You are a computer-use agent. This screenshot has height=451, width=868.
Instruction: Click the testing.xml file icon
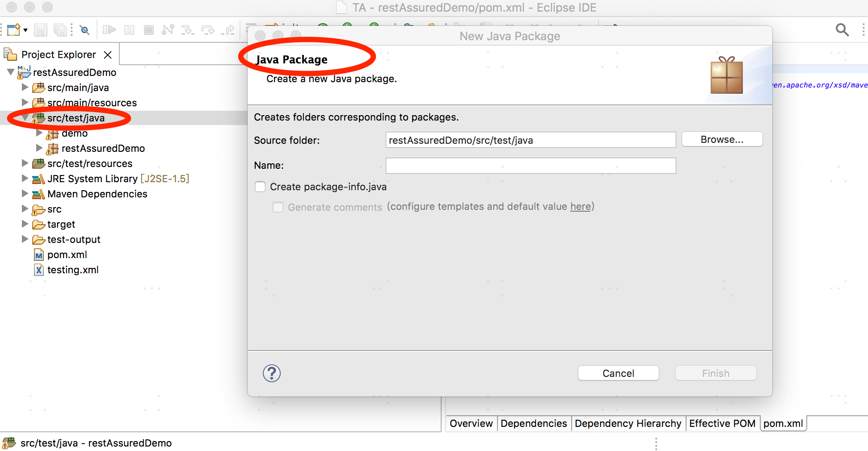(39, 270)
